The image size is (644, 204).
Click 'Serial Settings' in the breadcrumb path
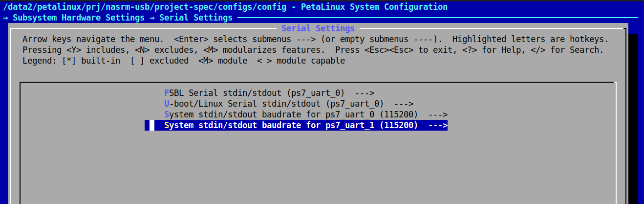tap(196, 18)
